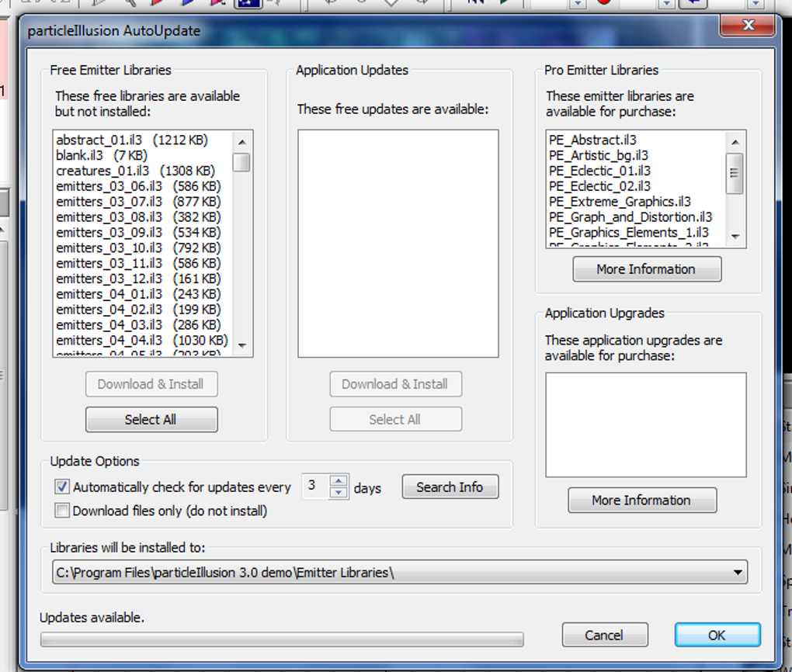Image resolution: width=792 pixels, height=672 pixels.
Task: Select PE_Graphics_Elements_1.il3 in Pro libraries
Action: click(629, 232)
